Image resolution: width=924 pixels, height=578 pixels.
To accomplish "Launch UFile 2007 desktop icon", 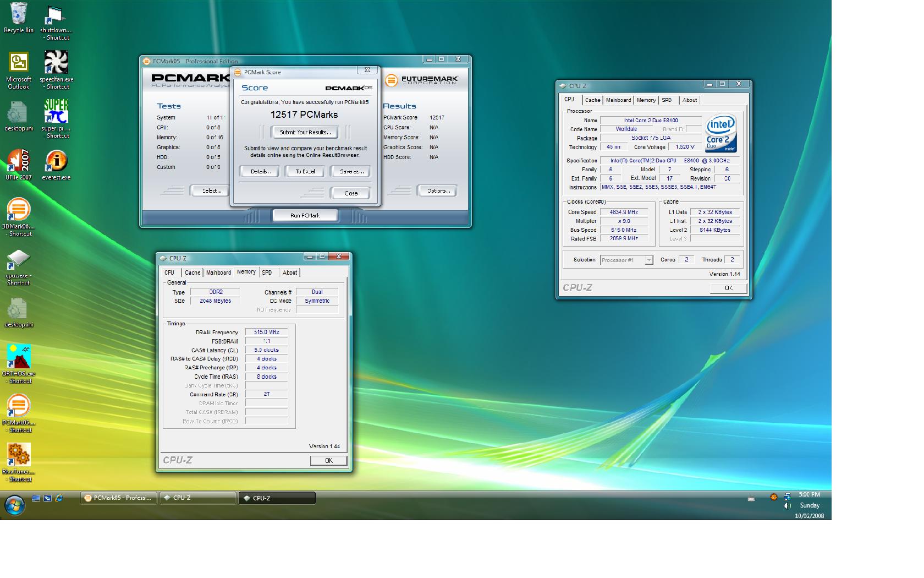I will [x=19, y=165].
